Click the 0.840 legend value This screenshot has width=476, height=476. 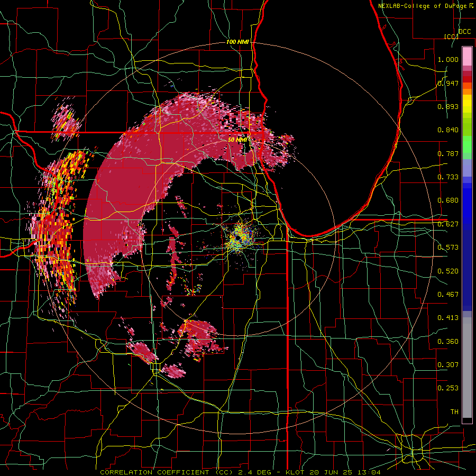coord(448,130)
